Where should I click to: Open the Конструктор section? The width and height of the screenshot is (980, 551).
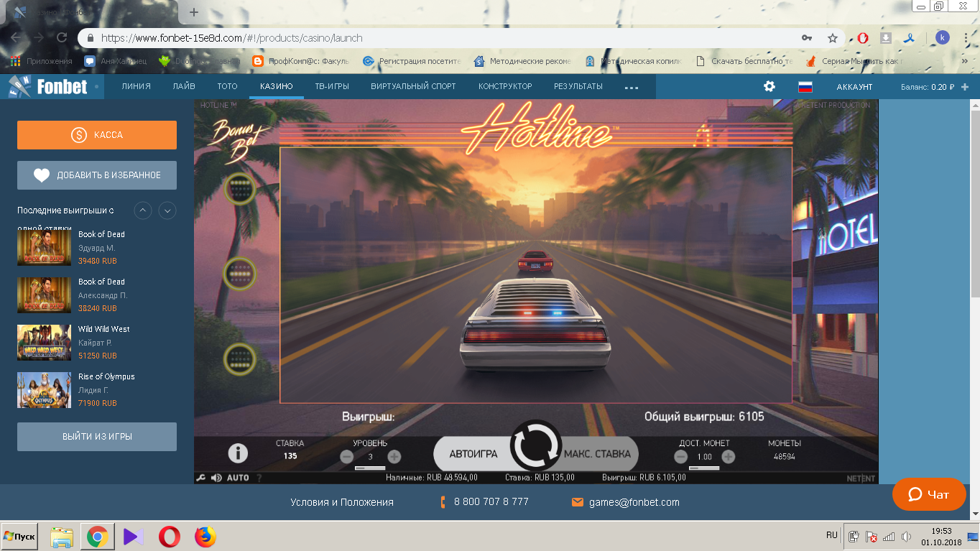[x=505, y=86]
